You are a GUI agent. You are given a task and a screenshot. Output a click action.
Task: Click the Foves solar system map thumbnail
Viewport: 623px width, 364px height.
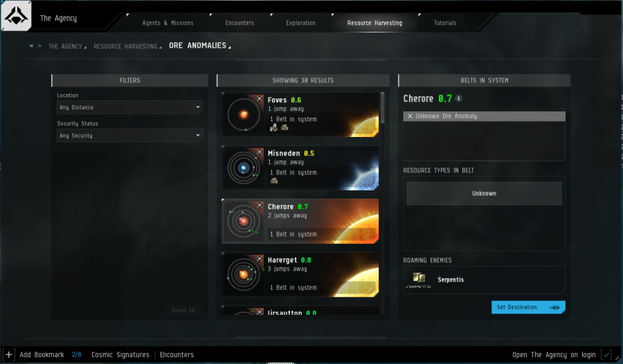244,114
